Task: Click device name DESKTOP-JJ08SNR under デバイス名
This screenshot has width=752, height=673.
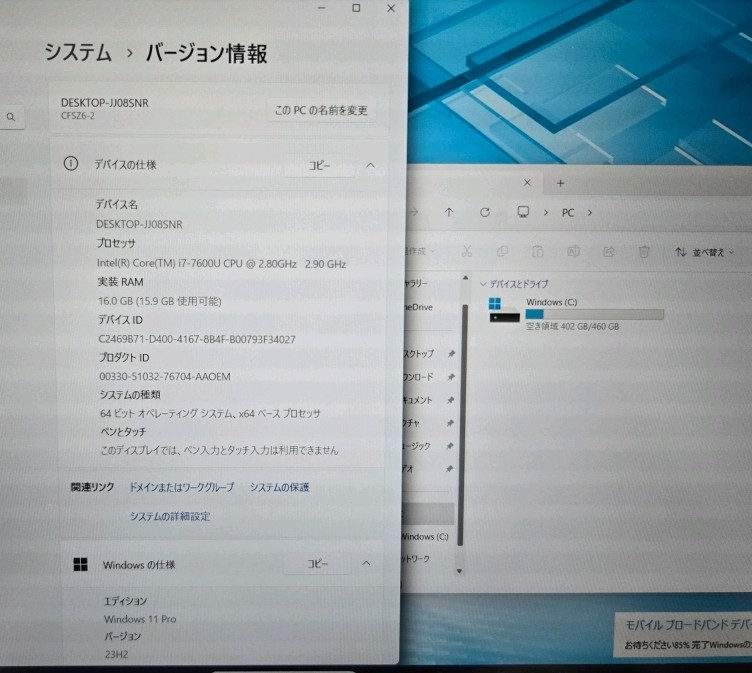Action: tap(139, 224)
